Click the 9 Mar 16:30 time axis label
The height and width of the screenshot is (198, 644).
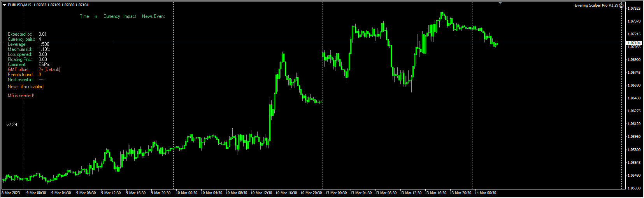136,193
